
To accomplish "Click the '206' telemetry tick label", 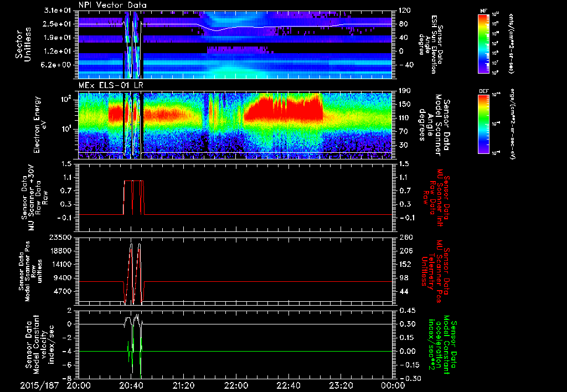I will (x=406, y=251).
